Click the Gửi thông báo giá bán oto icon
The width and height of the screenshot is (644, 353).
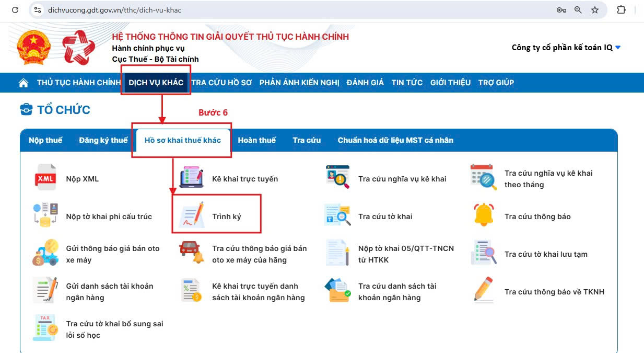click(45, 253)
